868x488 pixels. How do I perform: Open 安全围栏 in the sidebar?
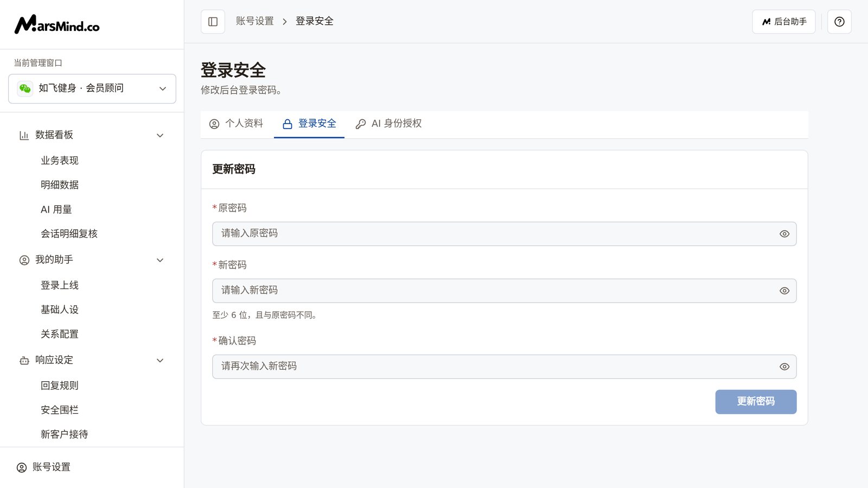pyautogui.click(x=60, y=410)
